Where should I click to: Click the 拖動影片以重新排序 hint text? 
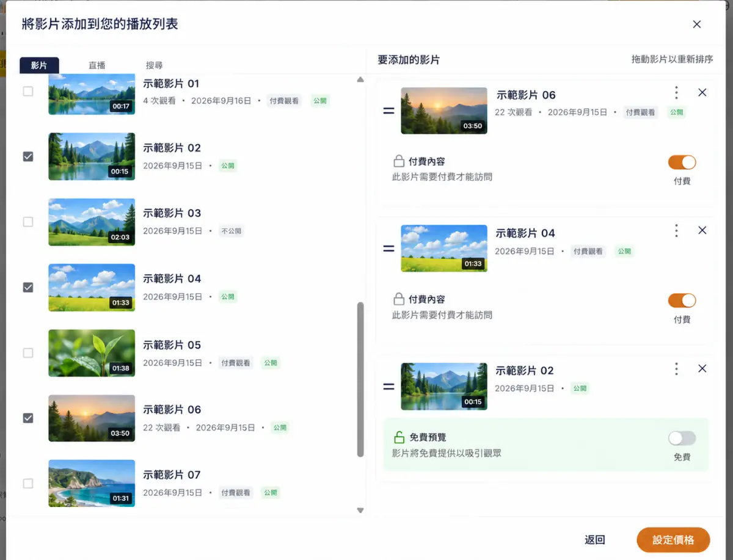[672, 59]
